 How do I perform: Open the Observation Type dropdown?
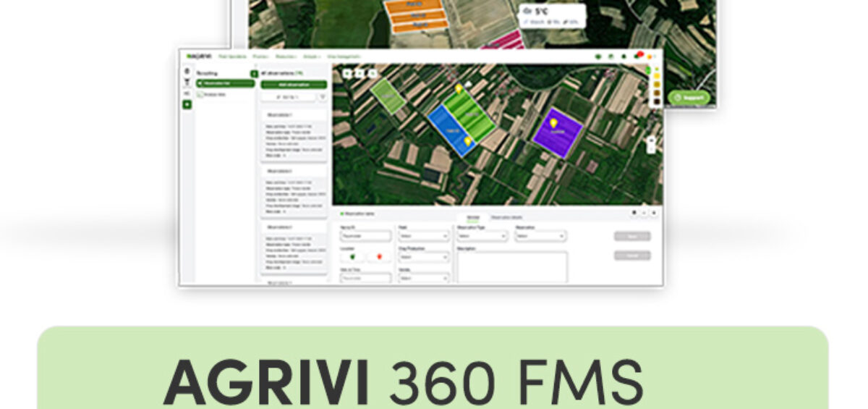click(482, 235)
